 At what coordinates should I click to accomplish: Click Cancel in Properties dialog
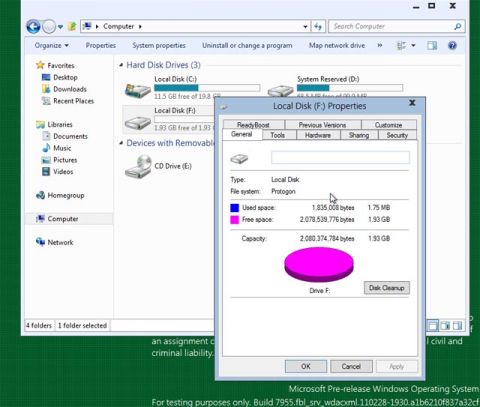pos(351,366)
